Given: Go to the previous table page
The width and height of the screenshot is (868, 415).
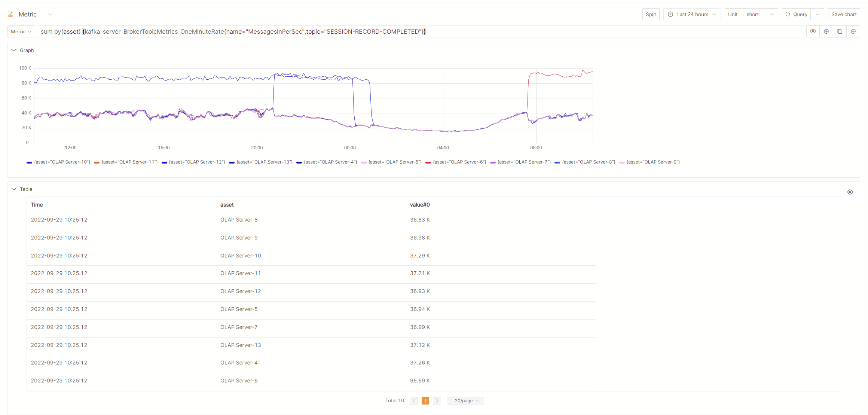Looking at the screenshot, I should click(x=413, y=401).
